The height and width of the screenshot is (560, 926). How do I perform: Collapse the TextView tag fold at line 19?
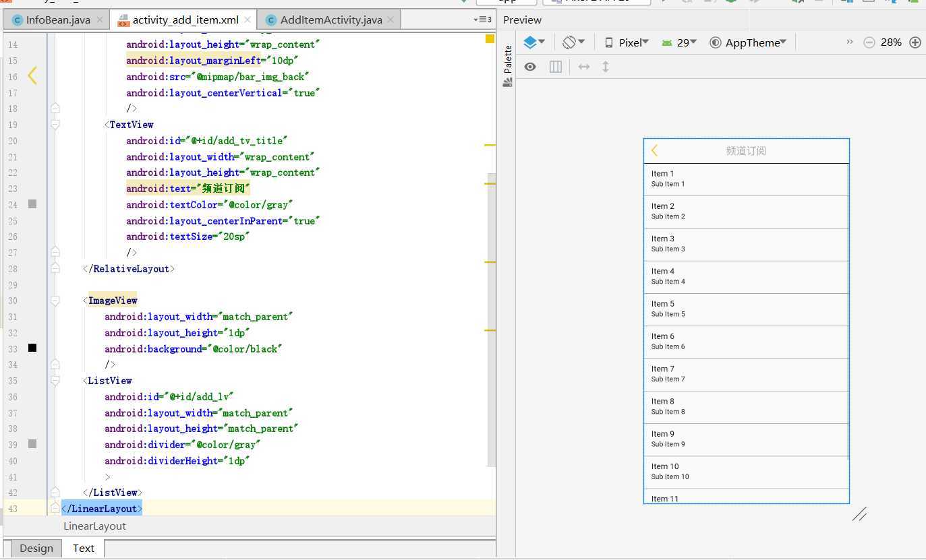(55, 124)
